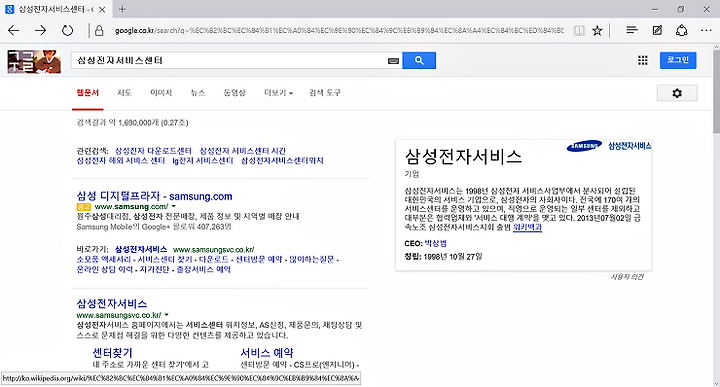Click the blue search magnifier button
The width and height of the screenshot is (720, 387).
point(419,60)
